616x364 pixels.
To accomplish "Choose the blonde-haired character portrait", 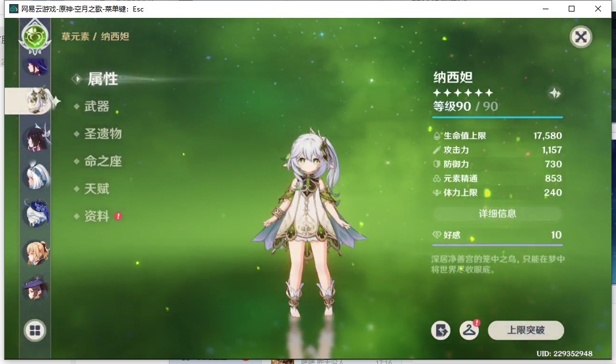I will (35, 252).
